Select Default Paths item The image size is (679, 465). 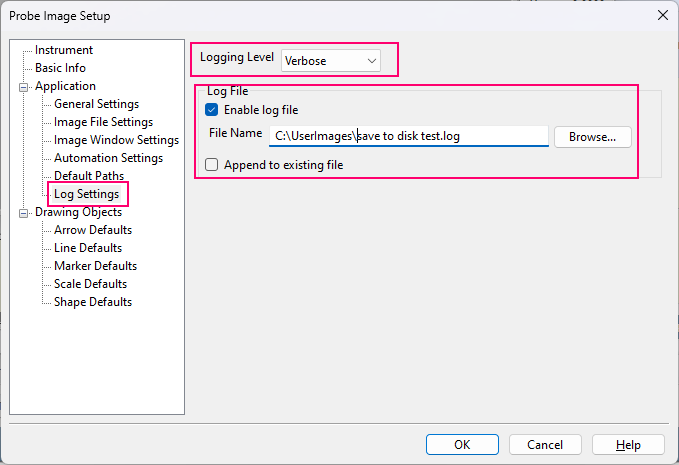click(89, 176)
